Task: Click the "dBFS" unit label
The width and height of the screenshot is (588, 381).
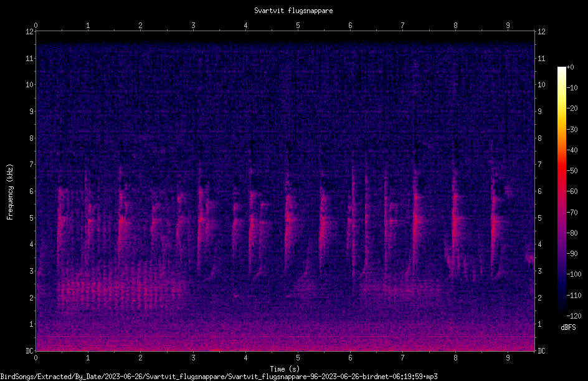Action: (x=569, y=327)
